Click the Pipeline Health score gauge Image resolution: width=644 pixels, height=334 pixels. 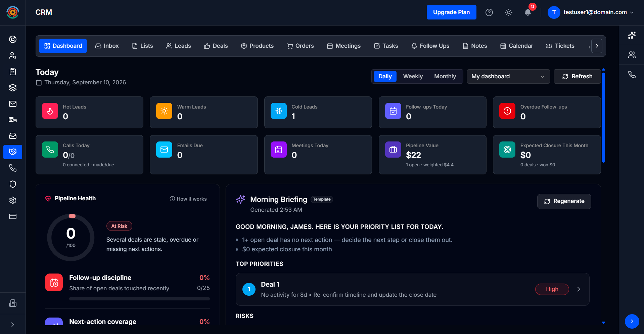point(71,238)
